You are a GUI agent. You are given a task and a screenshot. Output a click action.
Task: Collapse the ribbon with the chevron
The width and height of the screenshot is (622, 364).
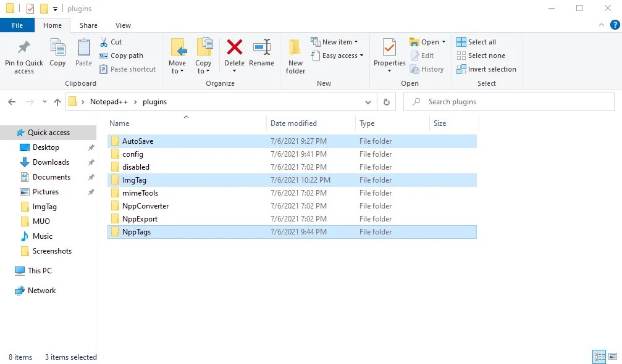(x=600, y=25)
